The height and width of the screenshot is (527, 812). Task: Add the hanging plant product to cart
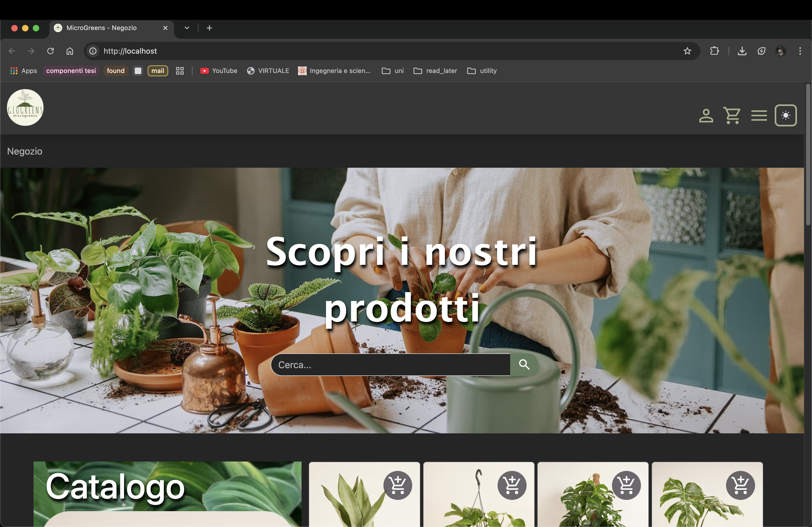point(512,485)
